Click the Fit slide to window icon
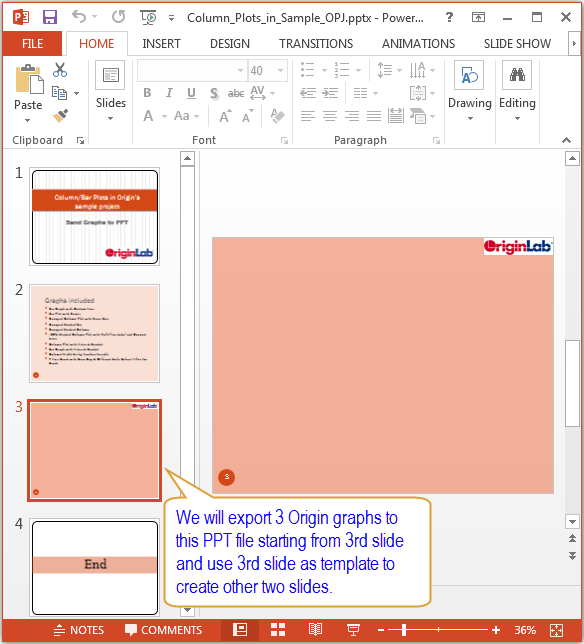The height and width of the screenshot is (644, 584). [556, 630]
